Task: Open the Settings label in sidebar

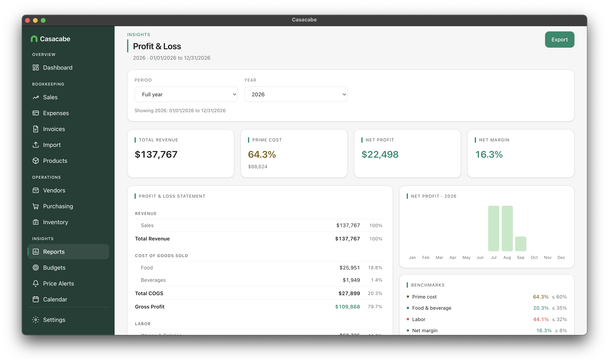Action: click(54, 320)
